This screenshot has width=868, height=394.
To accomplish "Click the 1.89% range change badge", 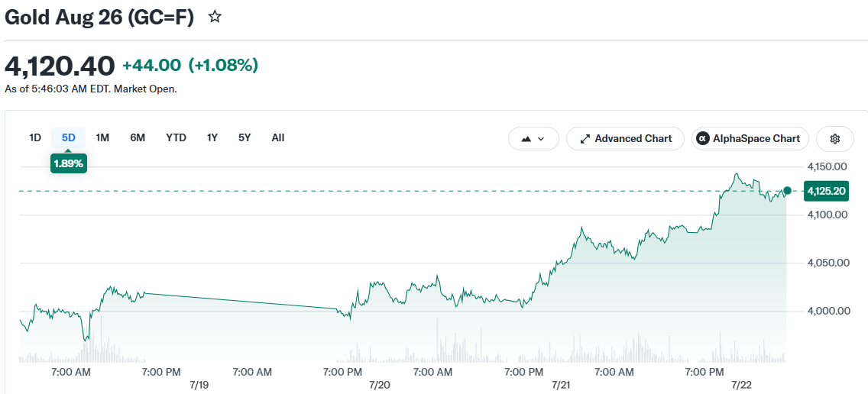I will 69,164.
